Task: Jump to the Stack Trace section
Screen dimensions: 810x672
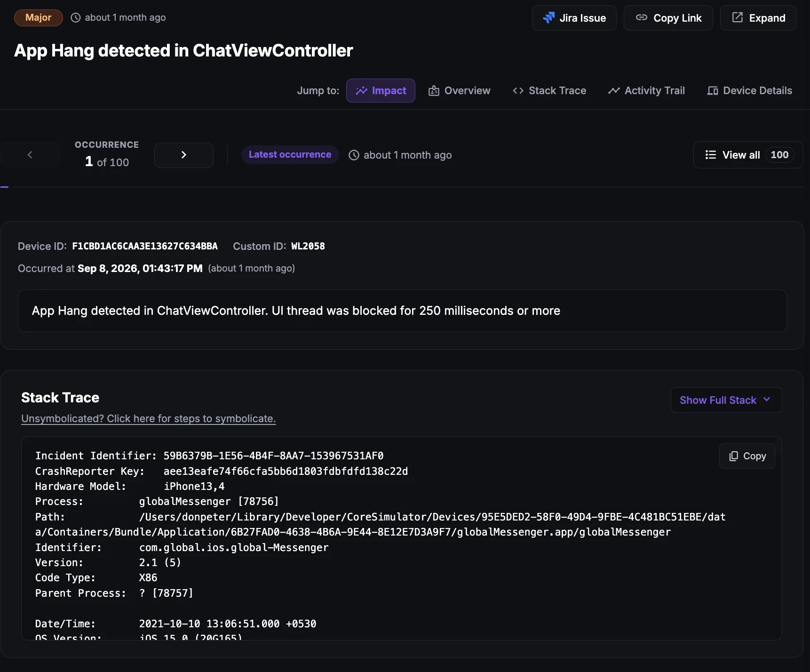Action: tap(549, 90)
